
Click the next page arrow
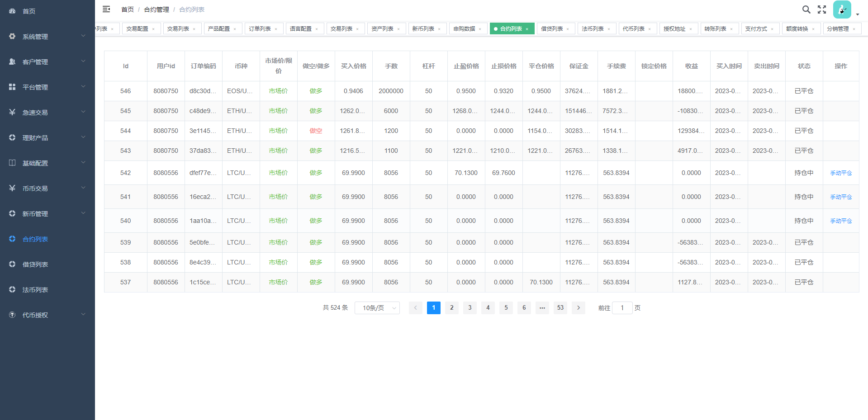(x=579, y=308)
